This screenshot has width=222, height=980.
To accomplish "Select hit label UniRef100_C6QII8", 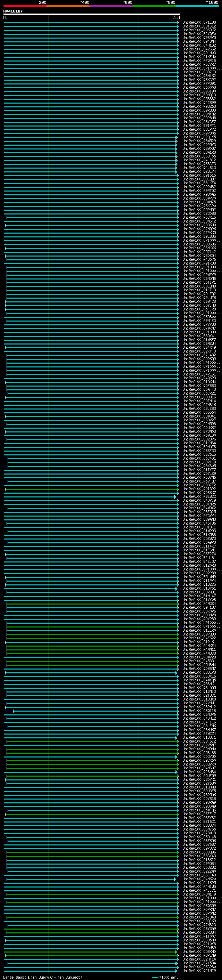I will [199, 711].
